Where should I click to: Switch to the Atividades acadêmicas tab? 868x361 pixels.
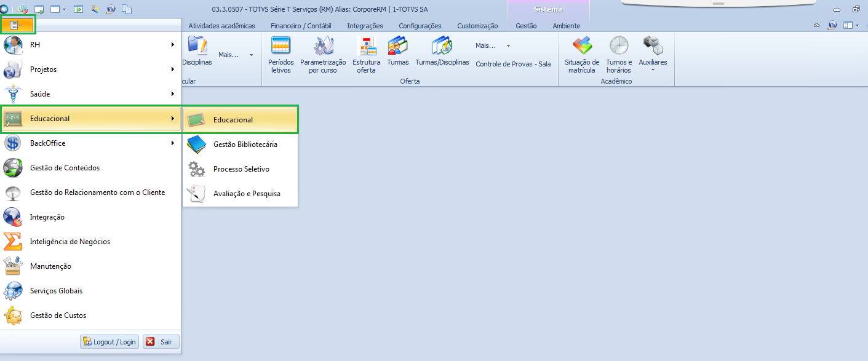click(221, 26)
